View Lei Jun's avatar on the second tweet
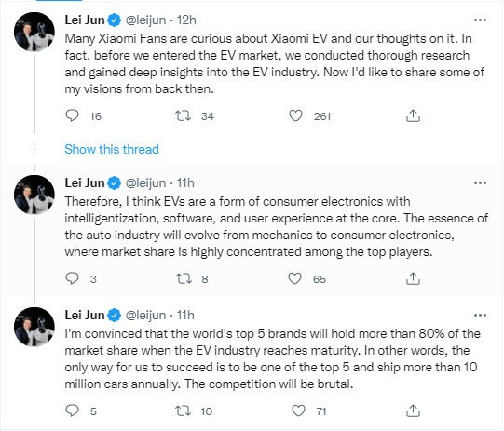The width and height of the screenshot is (504, 431). click(x=34, y=195)
